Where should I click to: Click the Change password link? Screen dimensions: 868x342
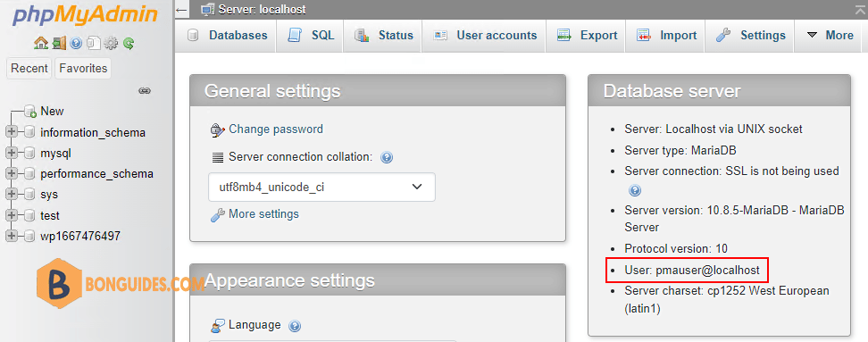tap(276, 129)
